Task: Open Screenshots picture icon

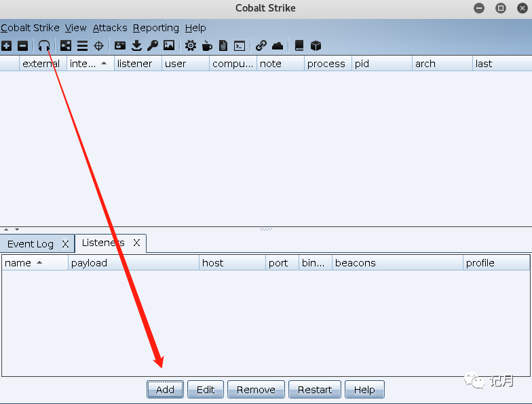Action: click(169, 45)
